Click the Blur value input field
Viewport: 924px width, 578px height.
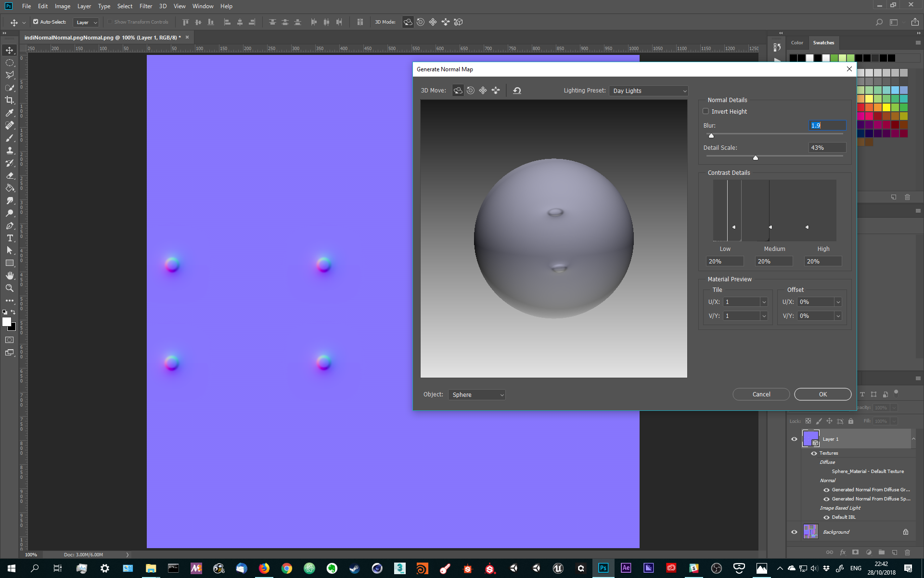click(827, 125)
